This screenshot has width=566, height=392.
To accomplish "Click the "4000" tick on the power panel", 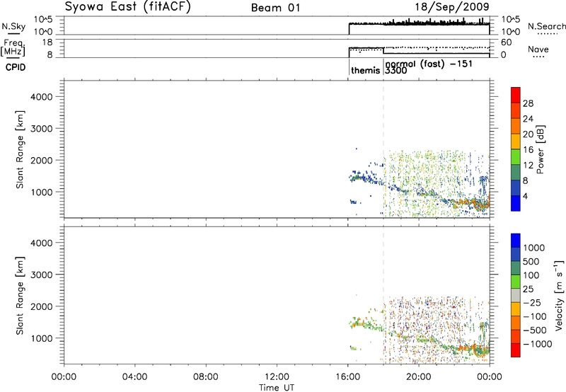I will tap(42, 97).
